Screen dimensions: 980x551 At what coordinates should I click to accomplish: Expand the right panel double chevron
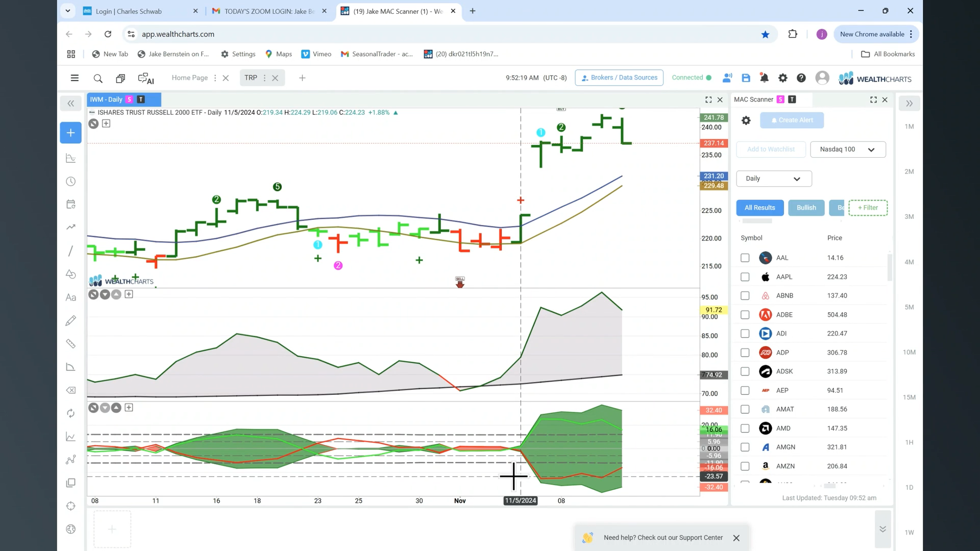point(909,104)
